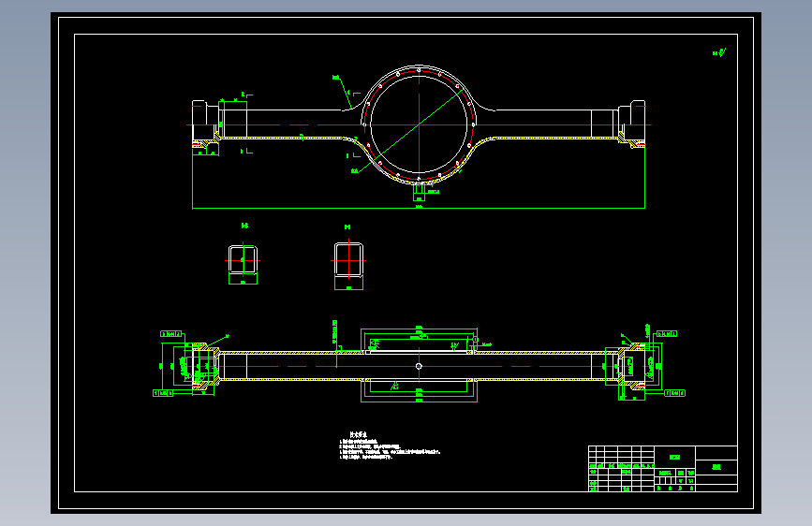Click the white technical notes text block
Screen dimensions: 812x526
pyautogui.click(x=390, y=446)
